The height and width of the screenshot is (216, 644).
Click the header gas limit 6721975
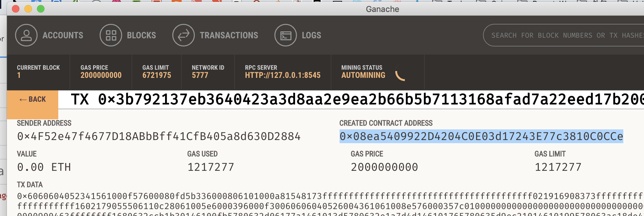157,75
